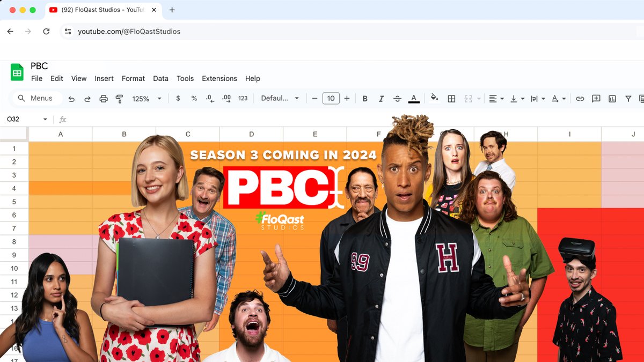The image size is (644, 362).
Task: Click the Merge cells icon
Action: (x=468, y=99)
